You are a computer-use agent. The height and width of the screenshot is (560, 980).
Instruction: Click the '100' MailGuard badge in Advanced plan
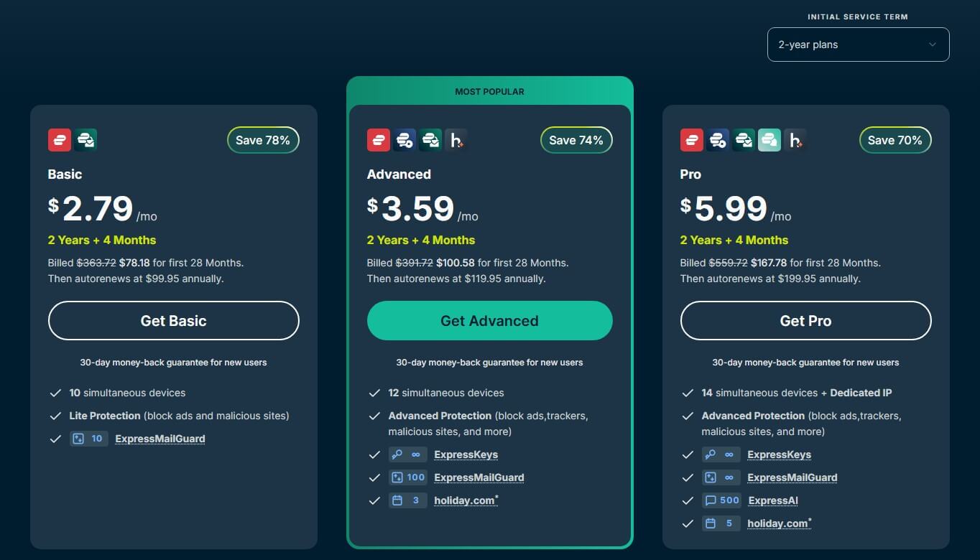(408, 477)
